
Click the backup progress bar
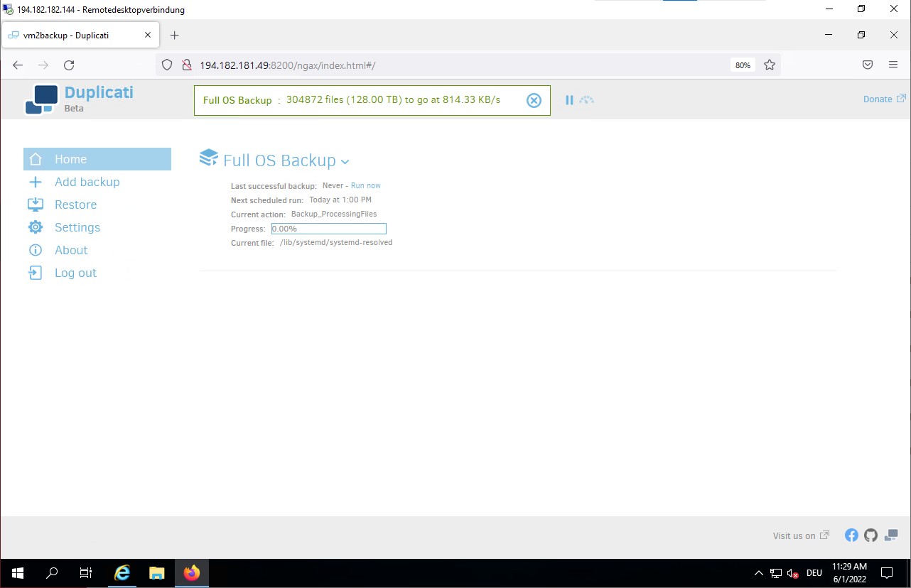tap(329, 229)
